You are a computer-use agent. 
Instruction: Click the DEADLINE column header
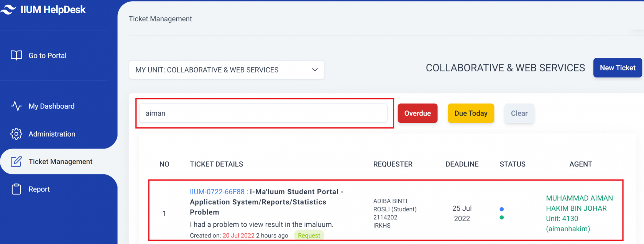(462, 164)
